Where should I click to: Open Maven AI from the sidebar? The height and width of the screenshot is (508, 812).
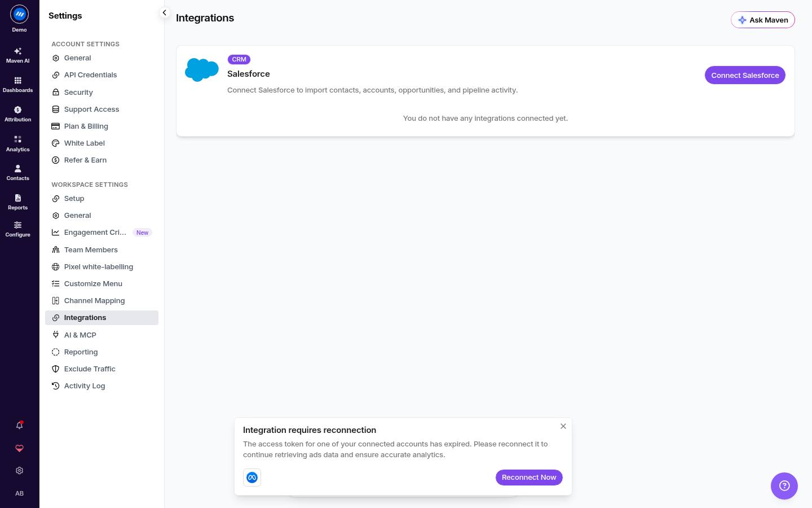click(18, 55)
